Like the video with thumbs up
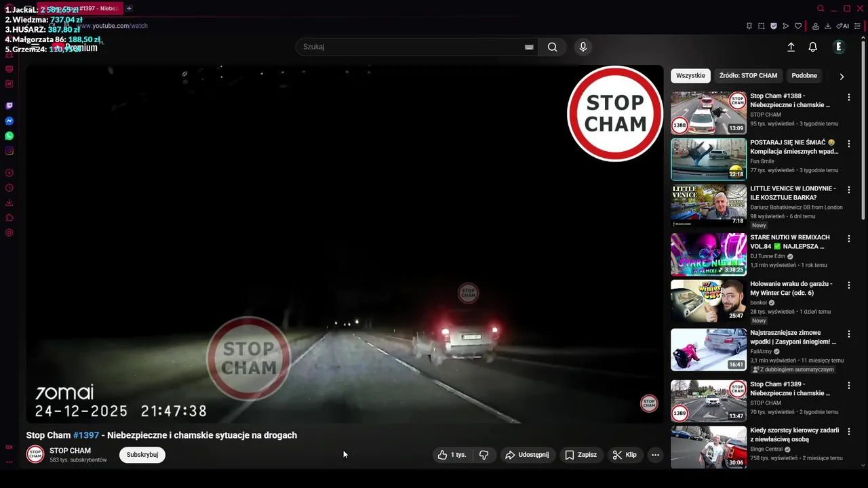Viewport: 868px width, 488px height. 452,455
